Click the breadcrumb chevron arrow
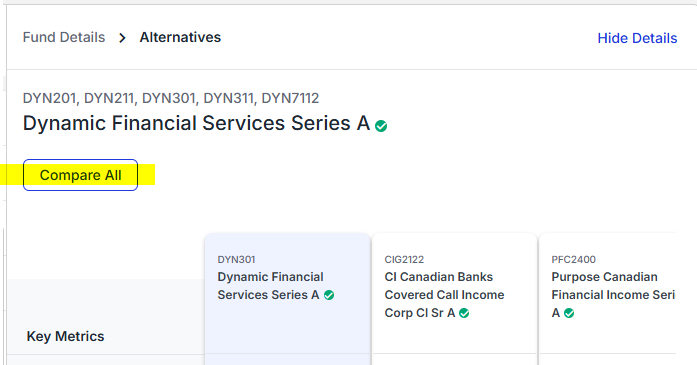 (122, 38)
